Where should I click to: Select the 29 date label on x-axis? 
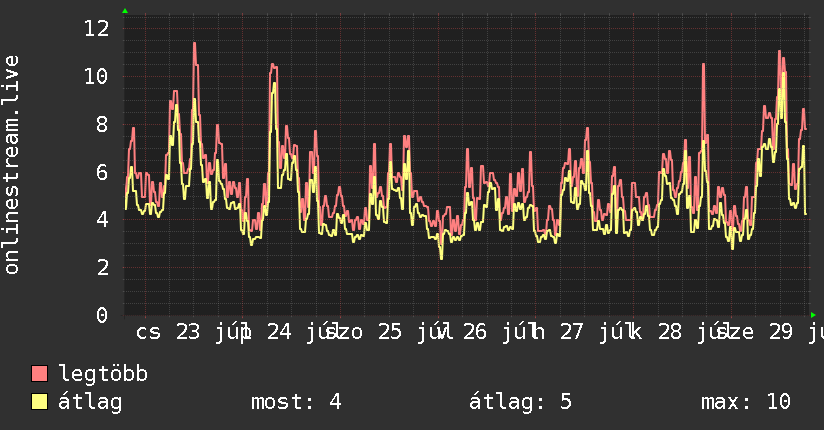point(780,332)
